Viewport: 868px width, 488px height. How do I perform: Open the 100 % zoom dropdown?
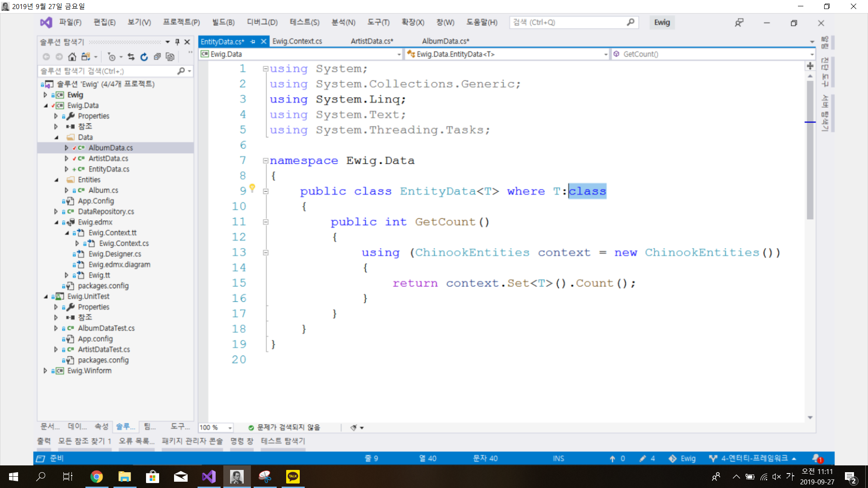click(x=230, y=427)
